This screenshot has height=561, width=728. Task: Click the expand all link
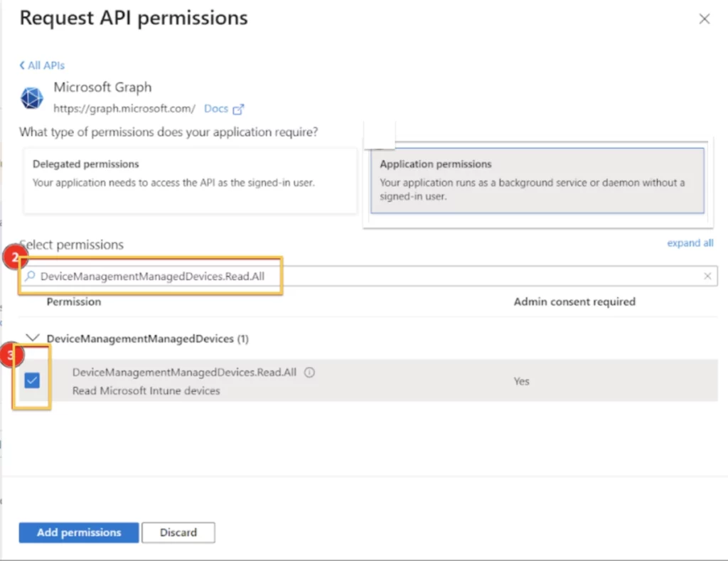(x=690, y=243)
